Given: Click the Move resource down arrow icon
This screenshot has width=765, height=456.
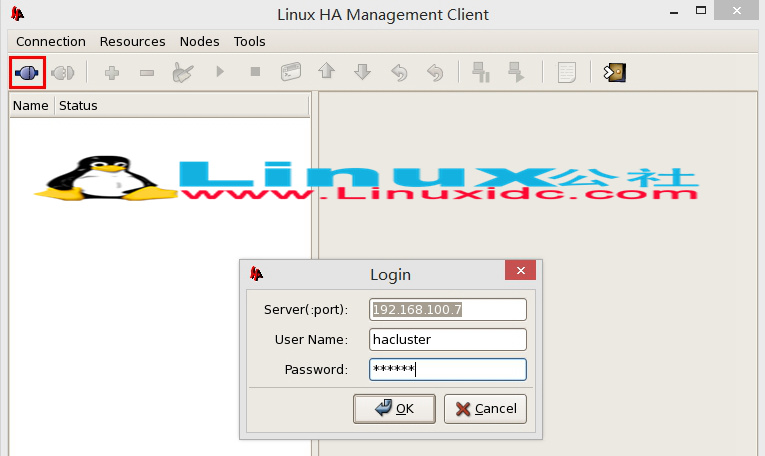Looking at the screenshot, I should point(362,72).
